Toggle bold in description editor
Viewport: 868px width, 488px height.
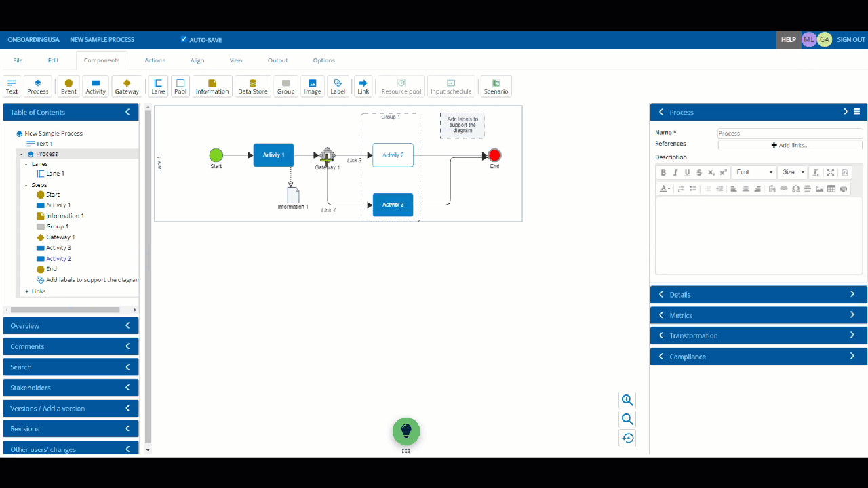[x=663, y=173]
